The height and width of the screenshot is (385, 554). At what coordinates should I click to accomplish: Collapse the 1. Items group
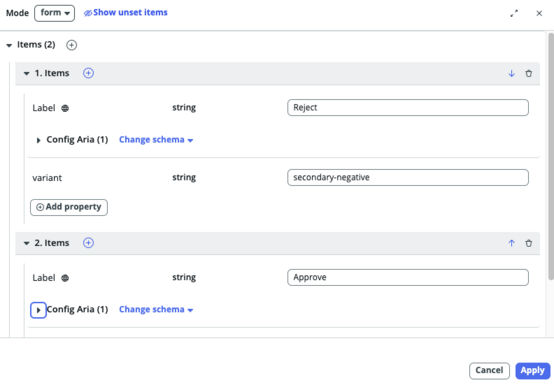(x=26, y=73)
